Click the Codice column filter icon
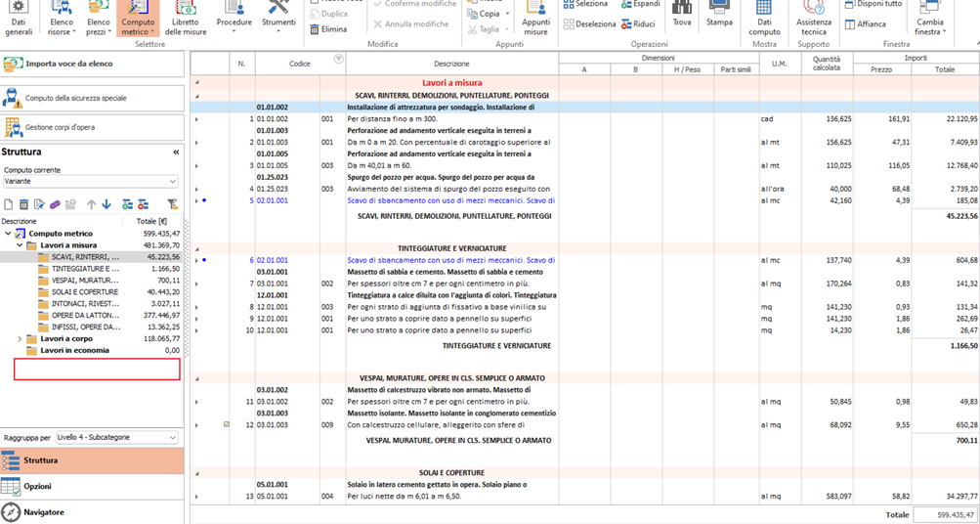Viewport: 980px width, 524px height. [338, 59]
